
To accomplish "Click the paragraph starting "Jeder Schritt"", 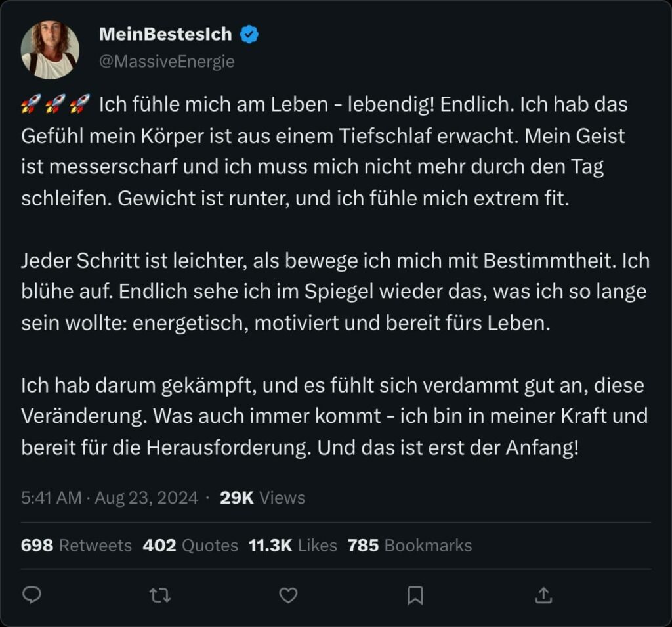I will [x=335, y=292].
